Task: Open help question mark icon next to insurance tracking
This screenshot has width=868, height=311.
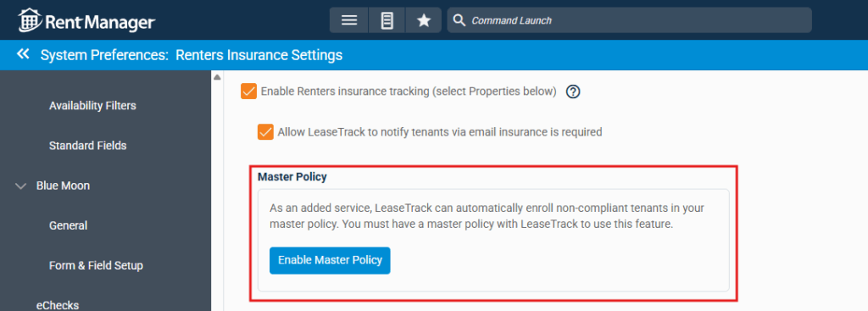Action: click(573, 92)
